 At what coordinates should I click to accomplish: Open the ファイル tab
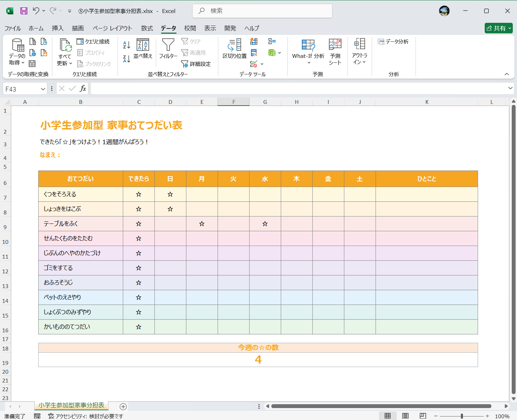tap(13, 28)
